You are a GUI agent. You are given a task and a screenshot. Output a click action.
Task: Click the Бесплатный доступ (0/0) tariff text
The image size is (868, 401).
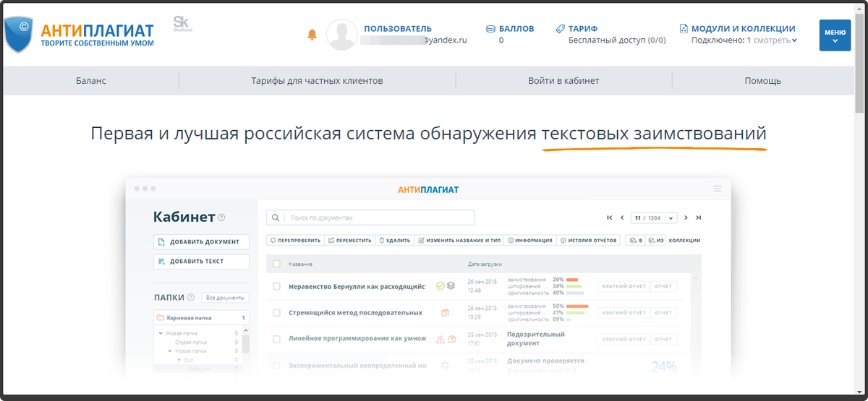click(x=617, y=40)
